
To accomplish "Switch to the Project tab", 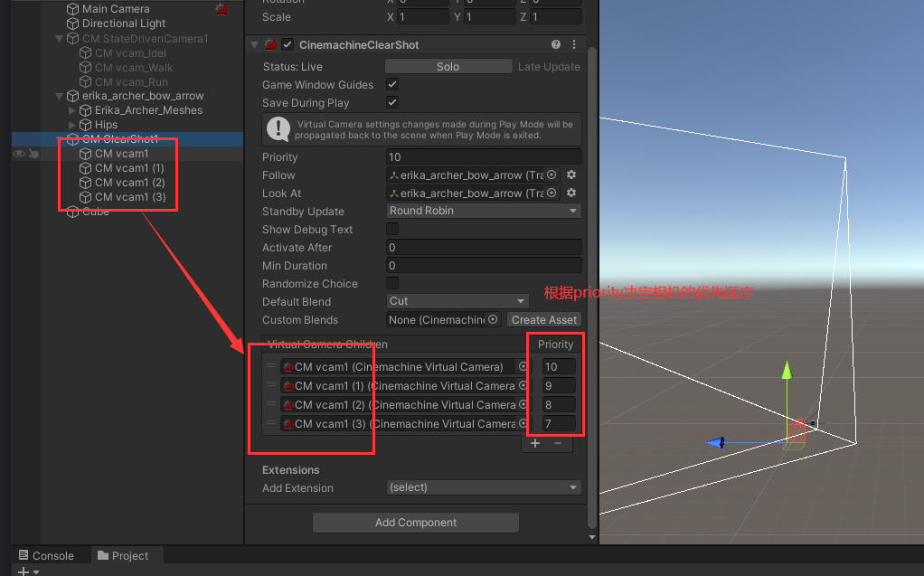I will 126,555.
